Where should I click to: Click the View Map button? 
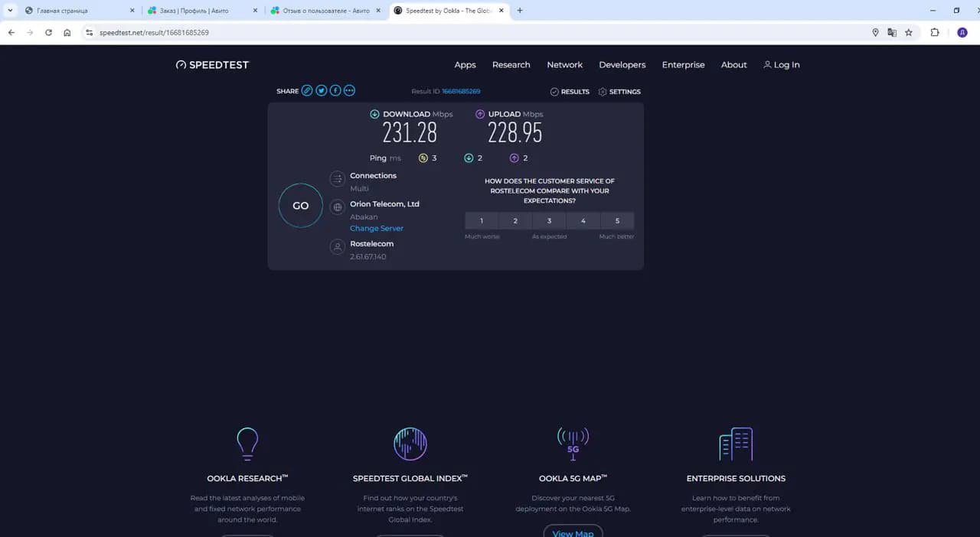[573, 533]
